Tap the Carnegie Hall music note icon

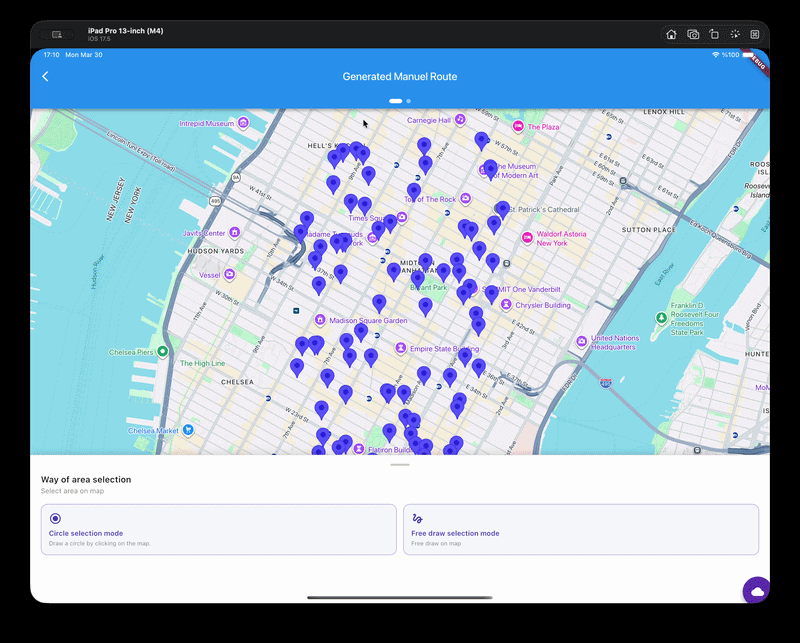pyautogui.click(x=460, y=119)
